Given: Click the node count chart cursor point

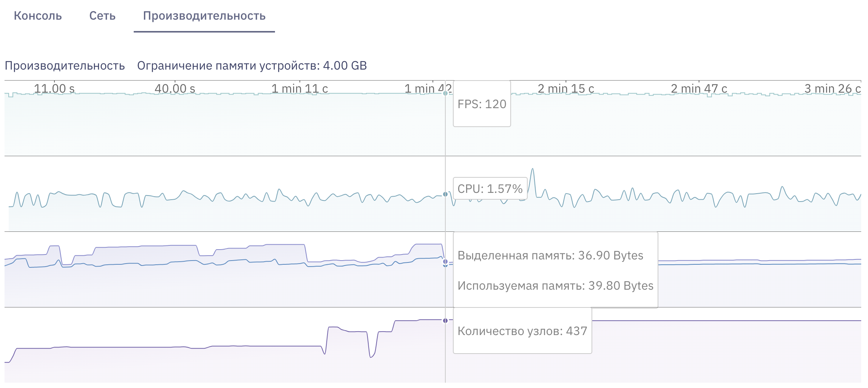Looking at the screenshot, I should 445,321.
